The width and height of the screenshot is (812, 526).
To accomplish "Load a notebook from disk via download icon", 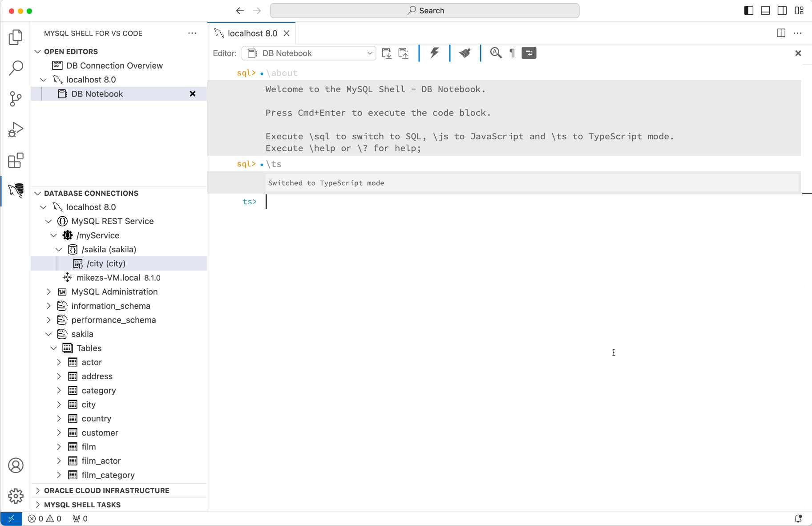I will (387, 53).
